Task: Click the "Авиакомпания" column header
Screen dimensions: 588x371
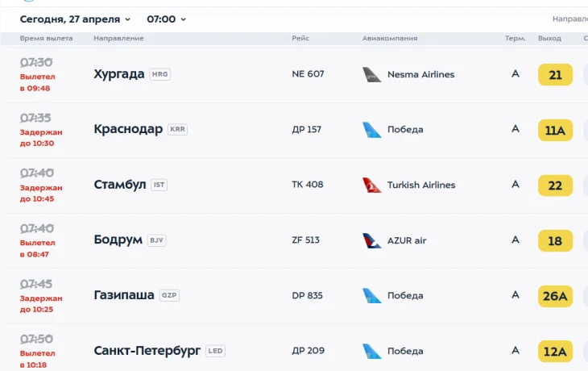Action: click(390, 39)
